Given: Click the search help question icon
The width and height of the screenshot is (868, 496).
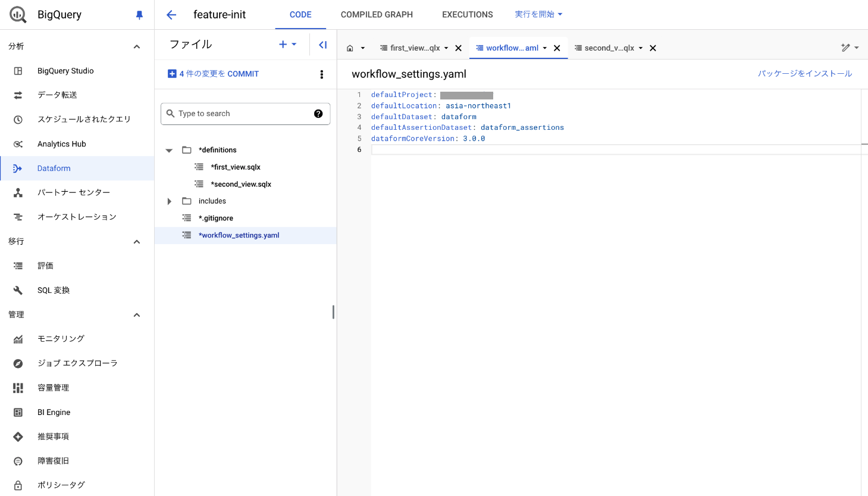Looking at the screenshot, I should pyautogui.click(x=318, y=114).
